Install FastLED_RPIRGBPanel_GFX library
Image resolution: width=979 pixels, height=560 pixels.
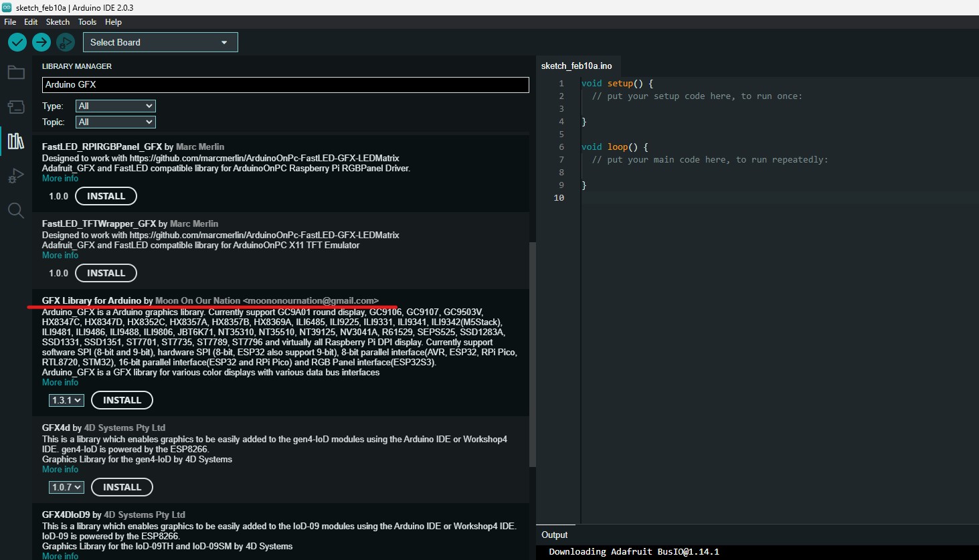pyautogui.click(x=106, y=196)
